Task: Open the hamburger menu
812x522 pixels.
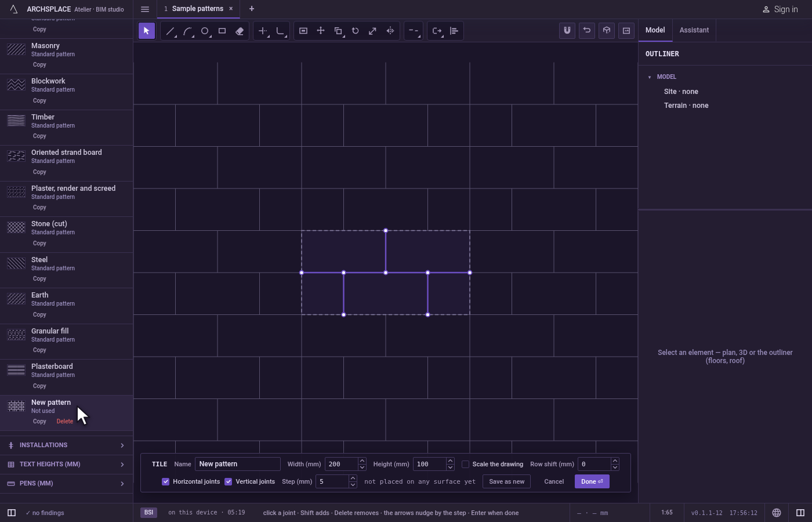Action: (x=145, y=9)
